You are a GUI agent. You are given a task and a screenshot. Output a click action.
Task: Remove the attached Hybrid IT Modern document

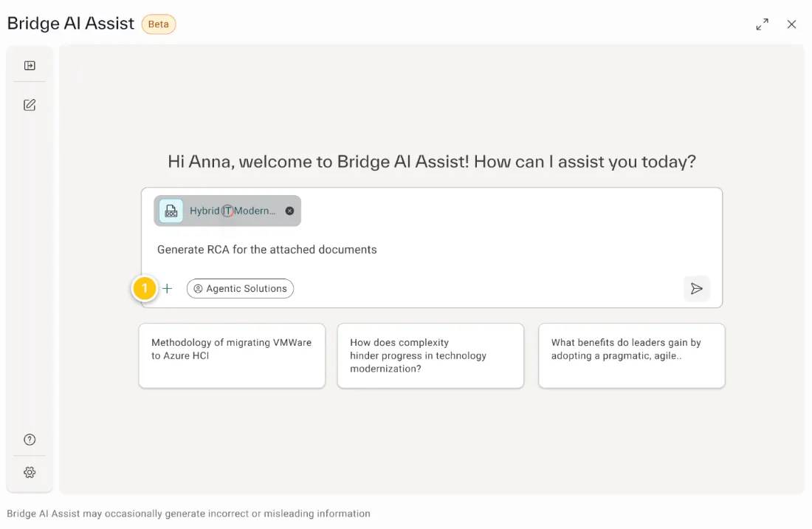click(289, 211)
